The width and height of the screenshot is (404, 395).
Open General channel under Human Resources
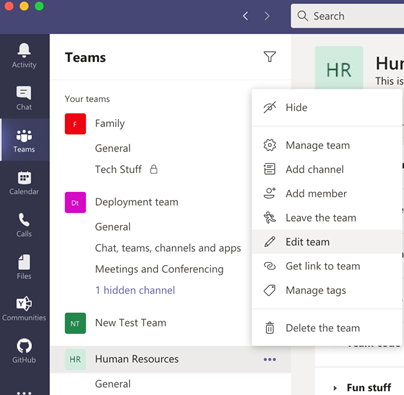coord(113,384)
